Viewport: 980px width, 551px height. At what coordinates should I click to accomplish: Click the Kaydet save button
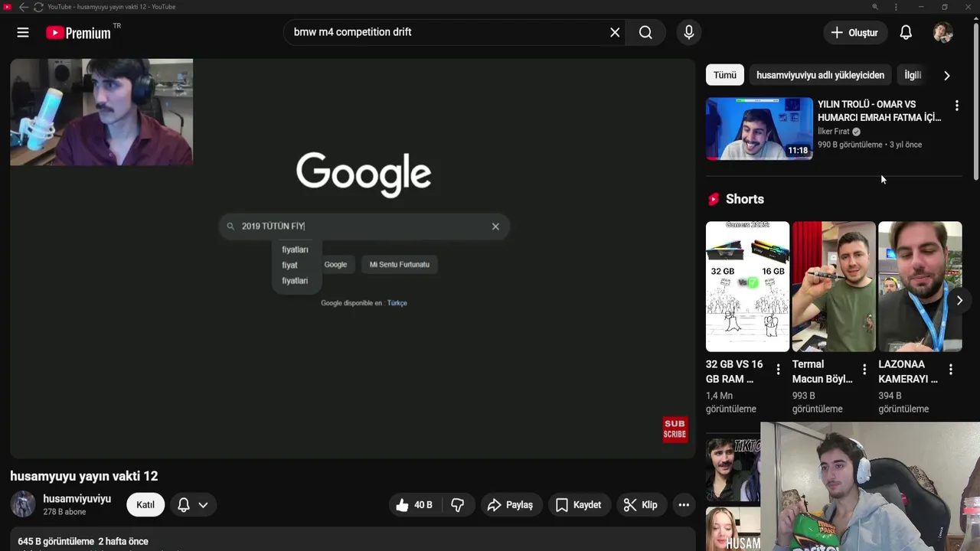579,505
